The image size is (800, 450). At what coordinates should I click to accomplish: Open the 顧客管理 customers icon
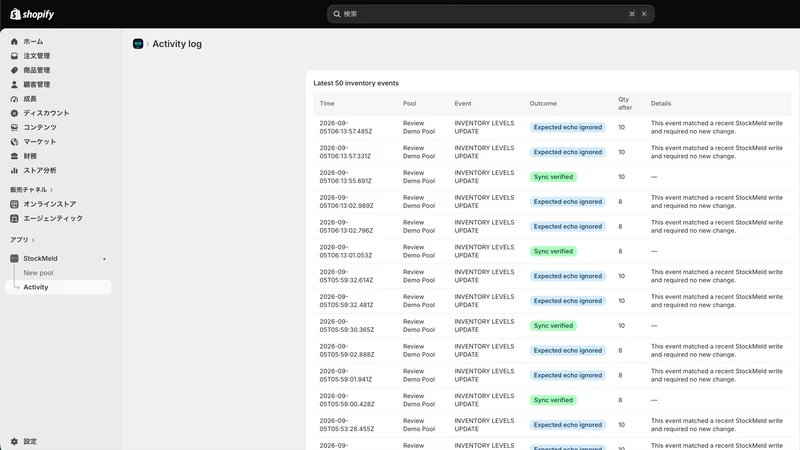pyautogui.click(x=14, y=84)
